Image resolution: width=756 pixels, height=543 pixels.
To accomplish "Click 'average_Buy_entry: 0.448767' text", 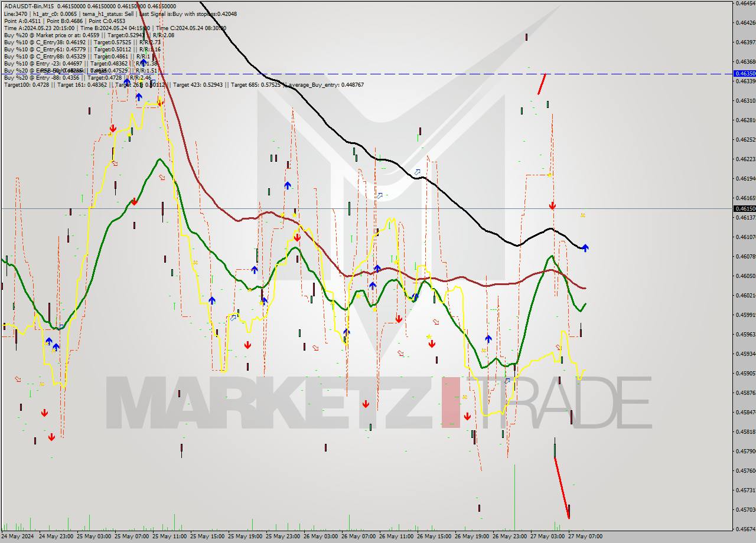I will (326, 84).
